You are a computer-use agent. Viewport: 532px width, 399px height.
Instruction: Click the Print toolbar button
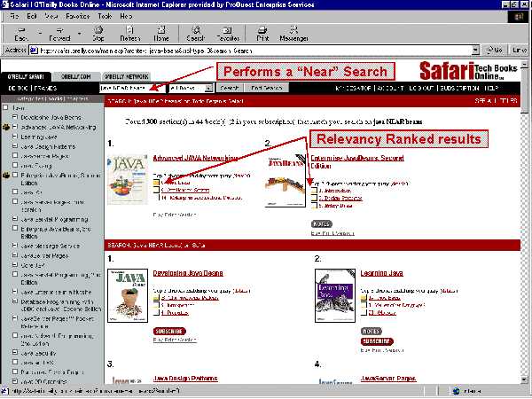click(262, 34)
